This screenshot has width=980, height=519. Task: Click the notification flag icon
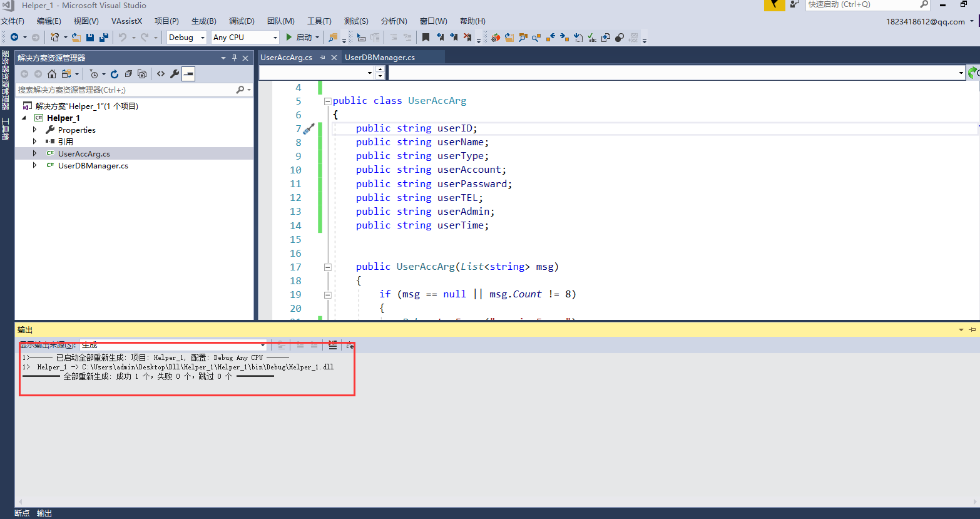(x=774, y=5)
